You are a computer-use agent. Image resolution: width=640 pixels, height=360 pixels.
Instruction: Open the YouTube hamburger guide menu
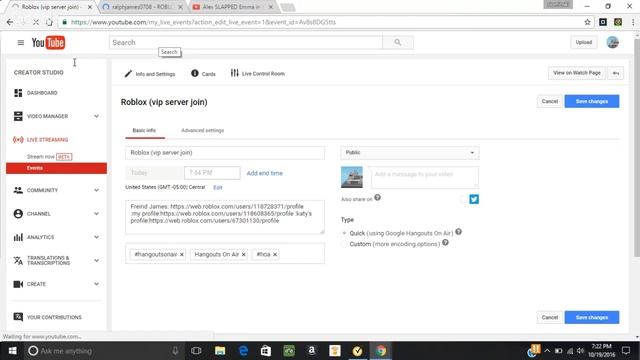coord(20,42)
